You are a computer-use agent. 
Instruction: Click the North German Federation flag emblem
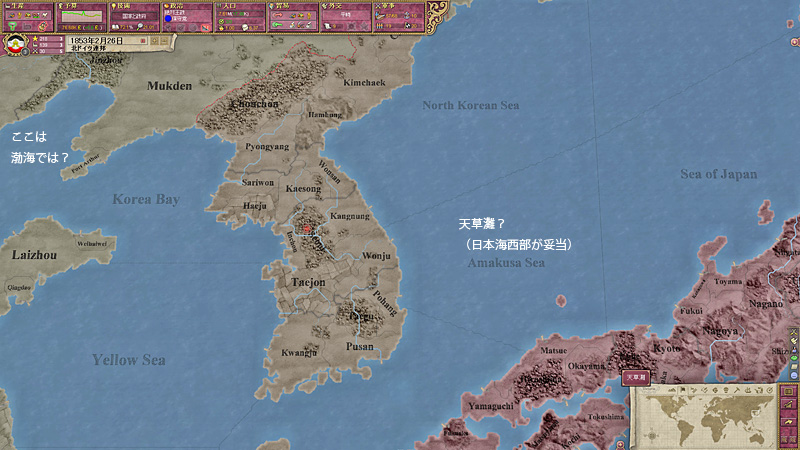click(x=15, y=45)
